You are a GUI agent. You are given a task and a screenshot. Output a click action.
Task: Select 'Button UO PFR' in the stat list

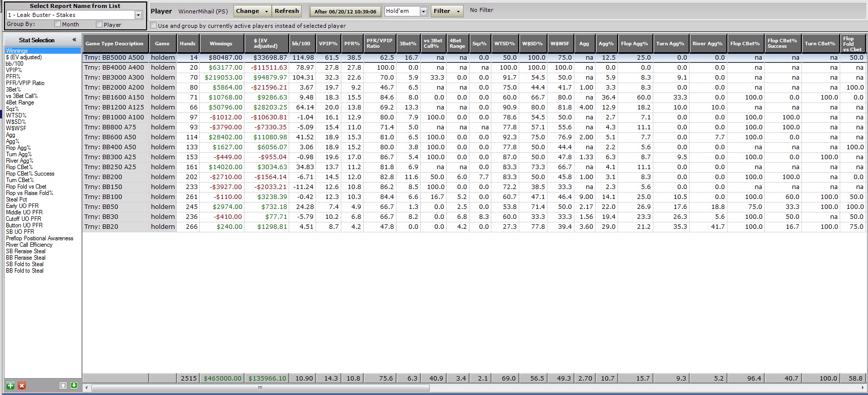pos(24,225)
